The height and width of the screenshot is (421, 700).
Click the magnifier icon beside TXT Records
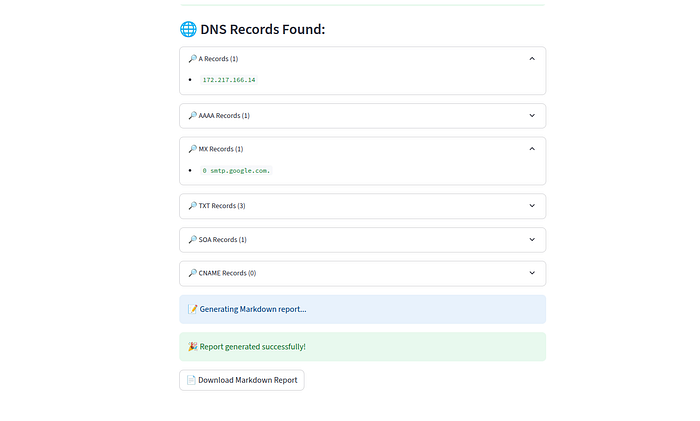click(192, 206)
